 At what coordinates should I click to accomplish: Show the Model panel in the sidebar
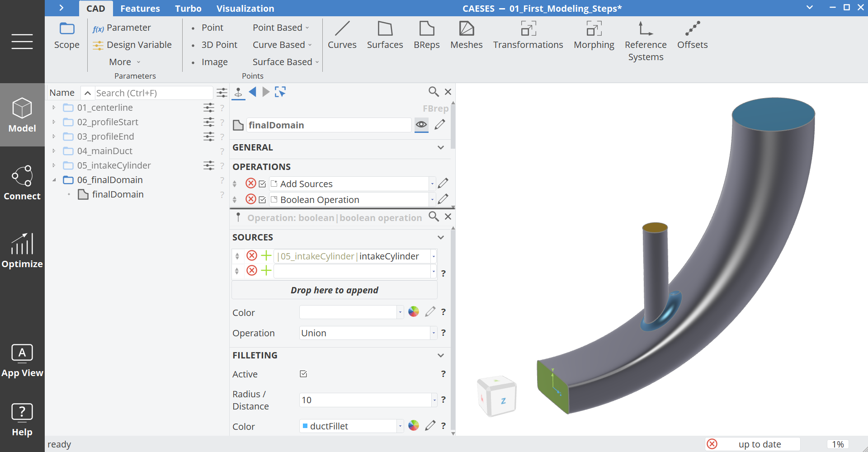(22, 114)
